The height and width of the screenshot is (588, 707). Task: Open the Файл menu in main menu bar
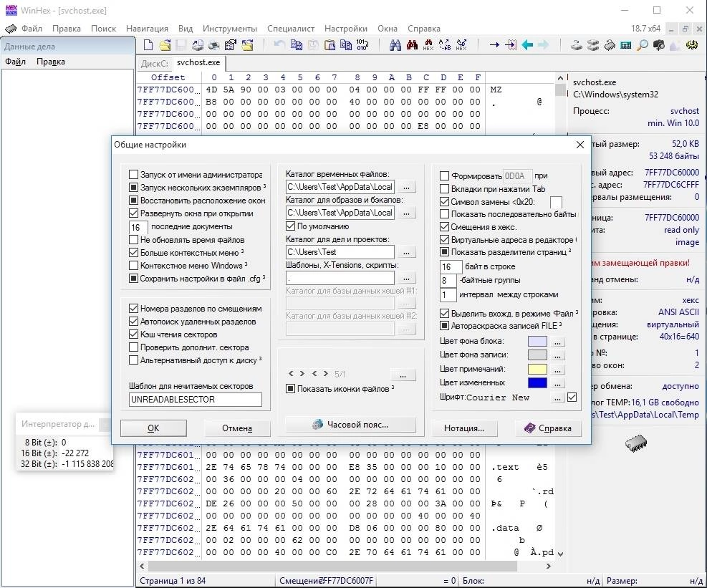point(32,29)
